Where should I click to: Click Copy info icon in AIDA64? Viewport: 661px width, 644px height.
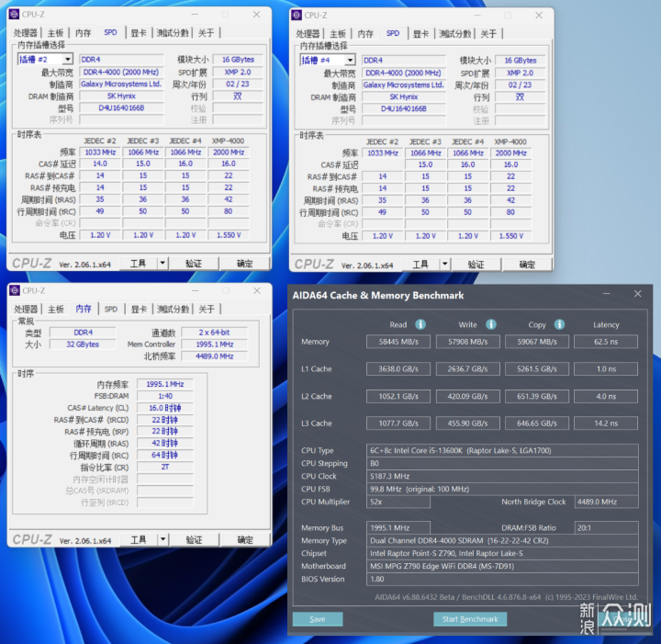(559, 324)
